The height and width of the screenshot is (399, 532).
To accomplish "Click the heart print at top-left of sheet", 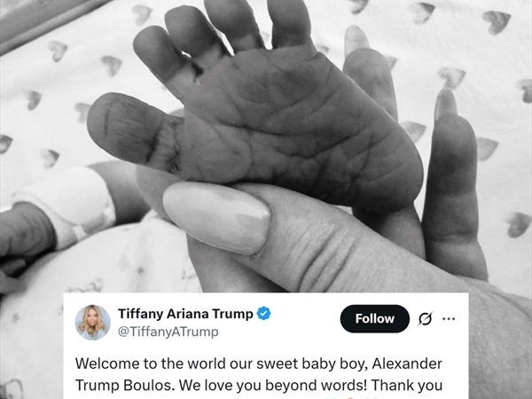I will click(58, 51).
